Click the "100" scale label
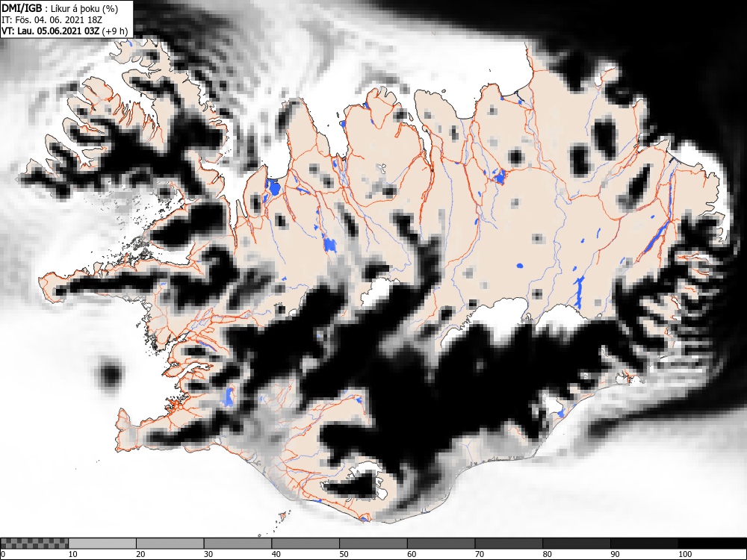Screen dimensions: 747x560 coord(684,554)
